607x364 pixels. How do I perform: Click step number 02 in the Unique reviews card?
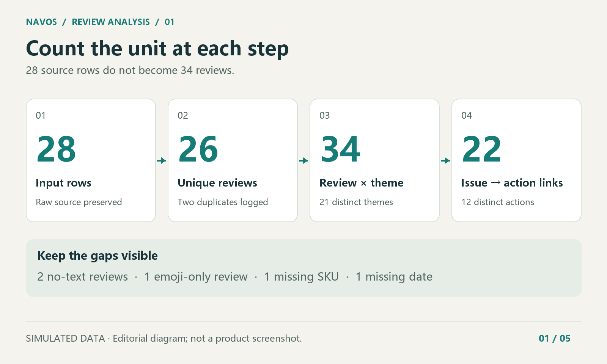183,116
